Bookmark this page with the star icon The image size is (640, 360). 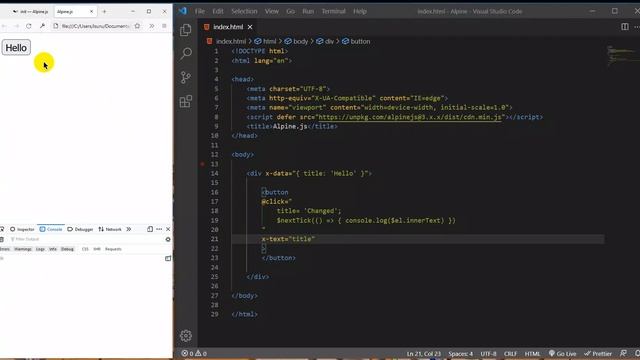tap(137, 26)
